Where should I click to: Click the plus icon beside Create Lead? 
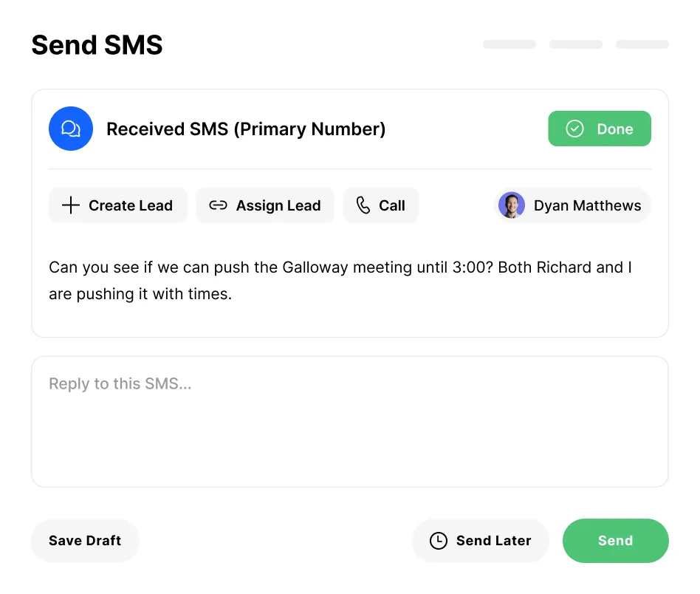70,205
